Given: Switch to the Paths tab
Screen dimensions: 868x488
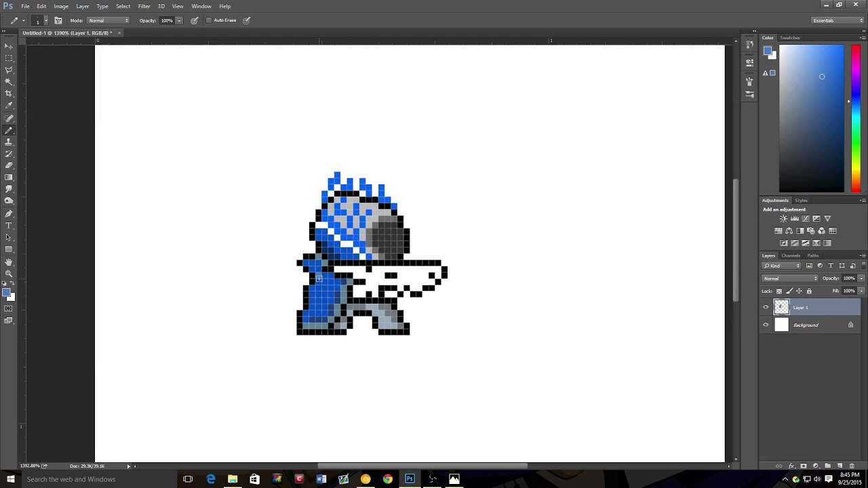Looking at the screenshot, I should point(813,256).
